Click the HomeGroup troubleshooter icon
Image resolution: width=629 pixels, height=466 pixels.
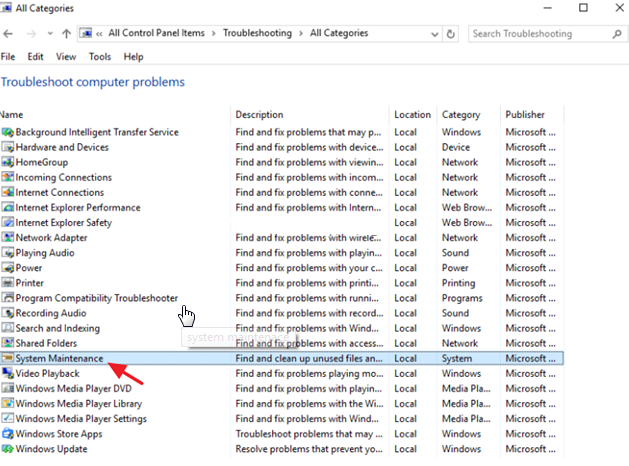coord(8,162)
